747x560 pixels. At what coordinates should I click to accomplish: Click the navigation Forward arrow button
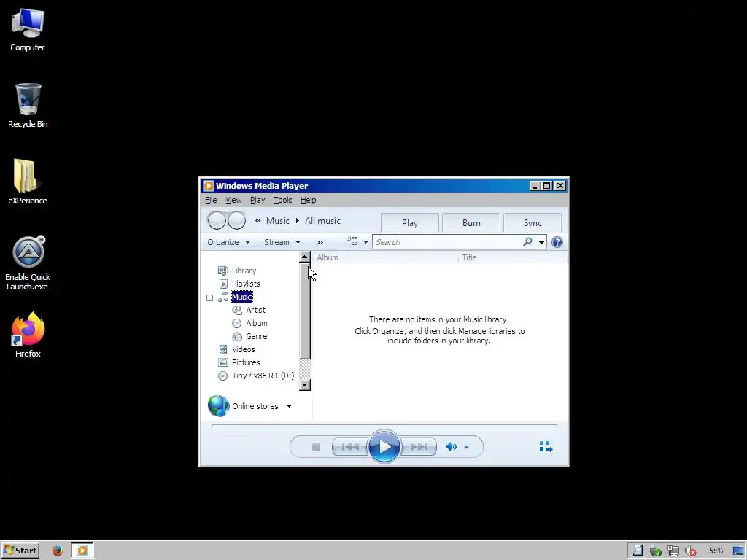click(237, 220)
